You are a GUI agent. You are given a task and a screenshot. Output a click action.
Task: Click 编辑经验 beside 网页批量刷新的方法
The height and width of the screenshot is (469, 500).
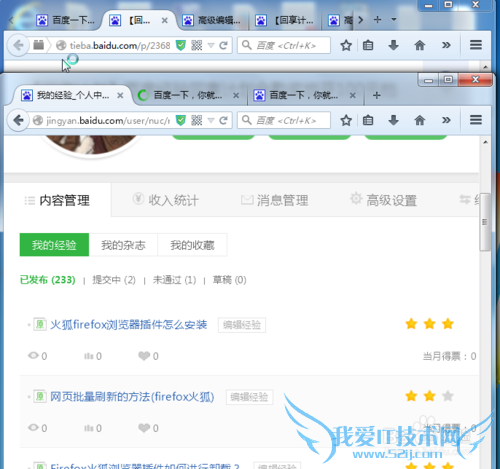250,397
